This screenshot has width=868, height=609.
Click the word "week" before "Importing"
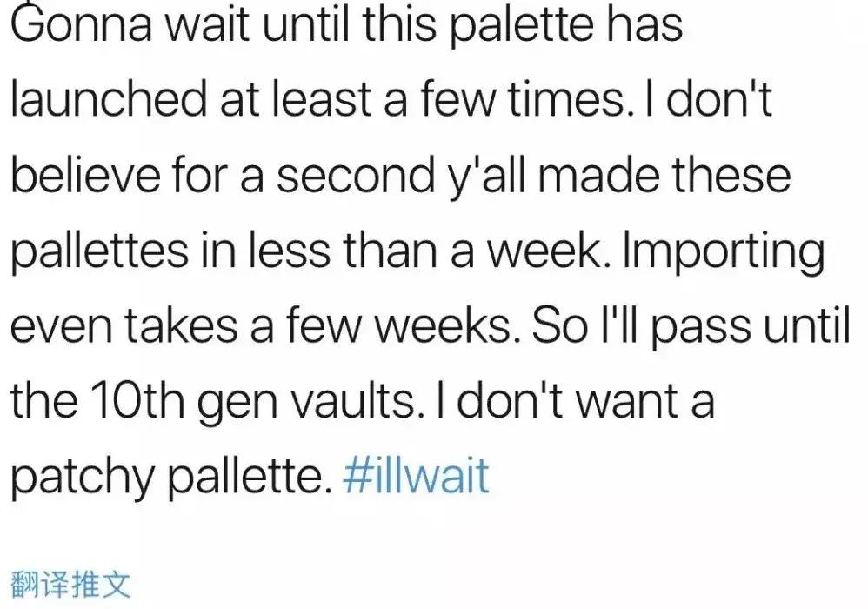[x=550, y=252]
